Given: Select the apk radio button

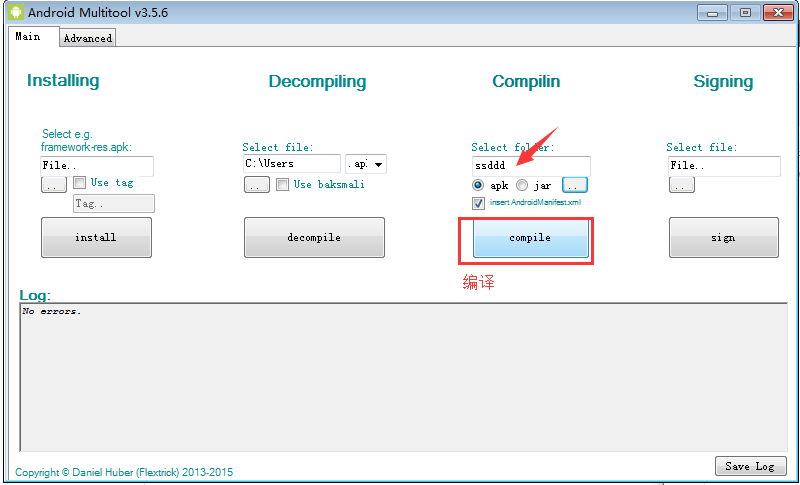Looking at the screenshot, I should [478, 185].
